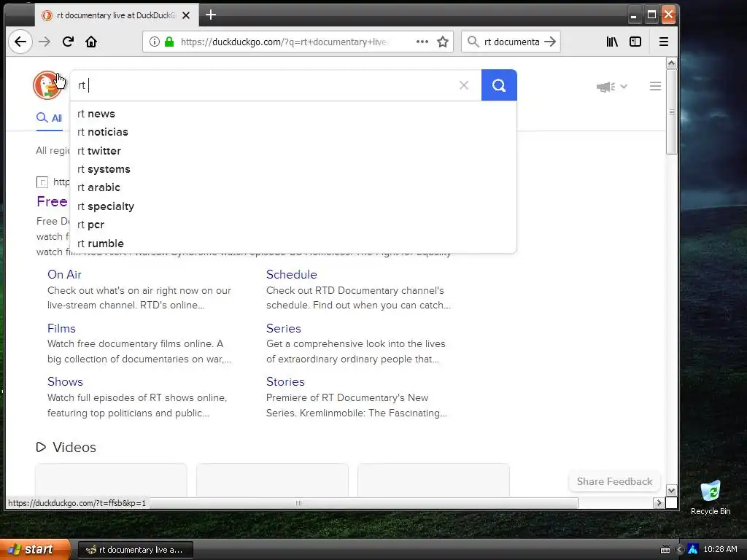Click the blue tray notification icon

(x=693, y=550)
